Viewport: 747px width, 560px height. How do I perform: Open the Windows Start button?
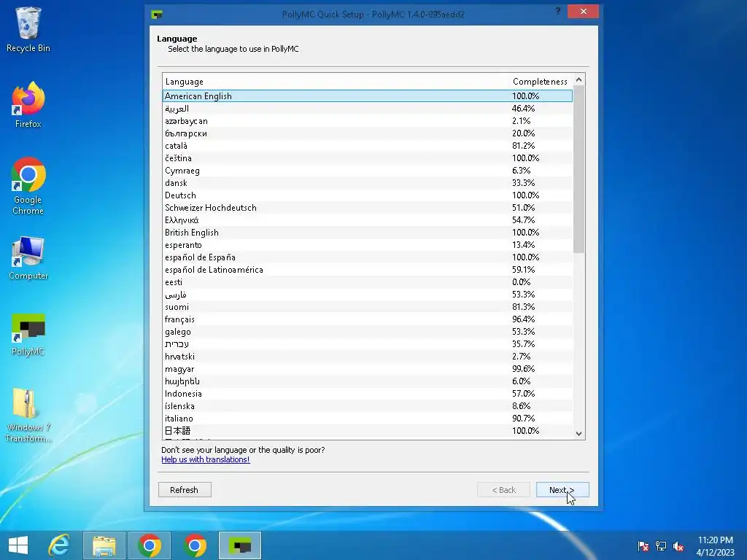[x=18, y=545]
